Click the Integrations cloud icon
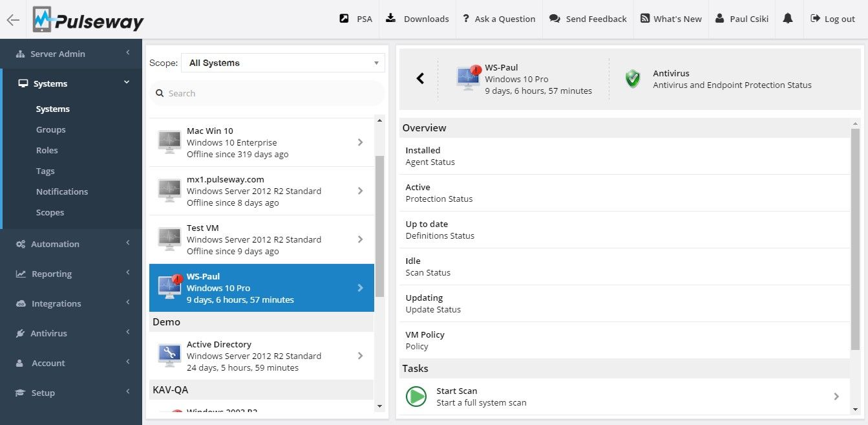Image resolution: width=868 pixels, height=425 pixels. coord(21,303)
